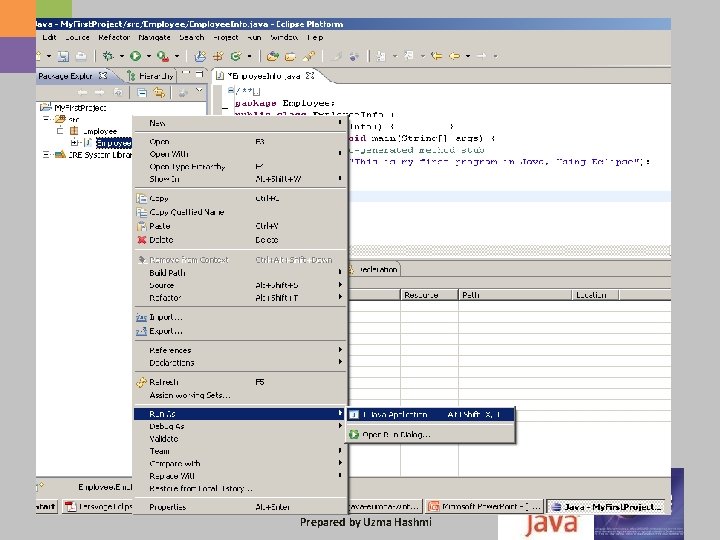
Task: Click the New Java Class toolbar icon
Action: coord(236,56)
